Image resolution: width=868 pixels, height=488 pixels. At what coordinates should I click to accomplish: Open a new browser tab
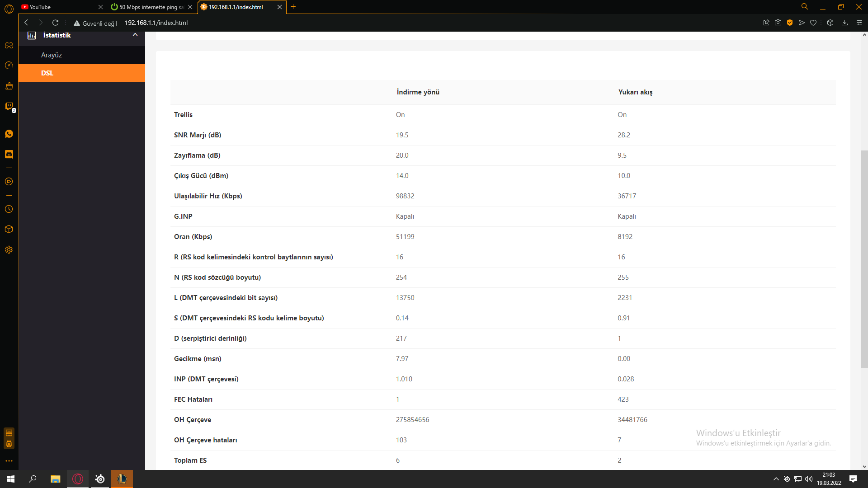click(293, 7)
